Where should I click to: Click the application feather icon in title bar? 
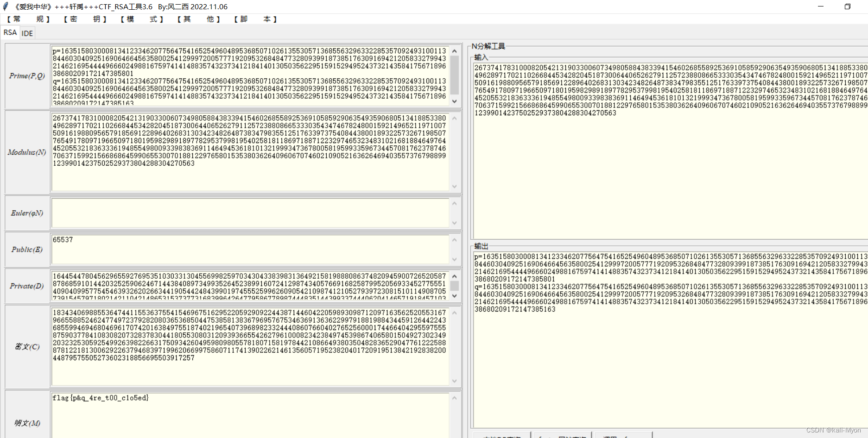6,6
